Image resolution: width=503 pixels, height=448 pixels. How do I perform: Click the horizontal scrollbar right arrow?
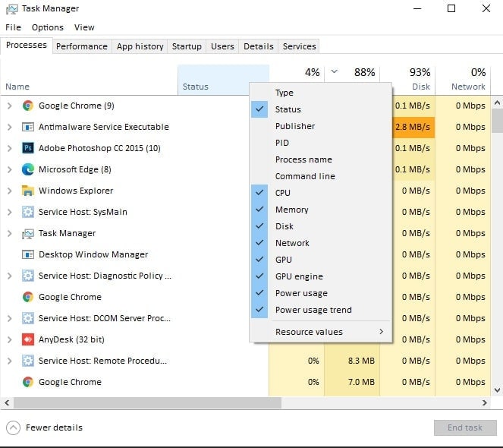point(484,402)
